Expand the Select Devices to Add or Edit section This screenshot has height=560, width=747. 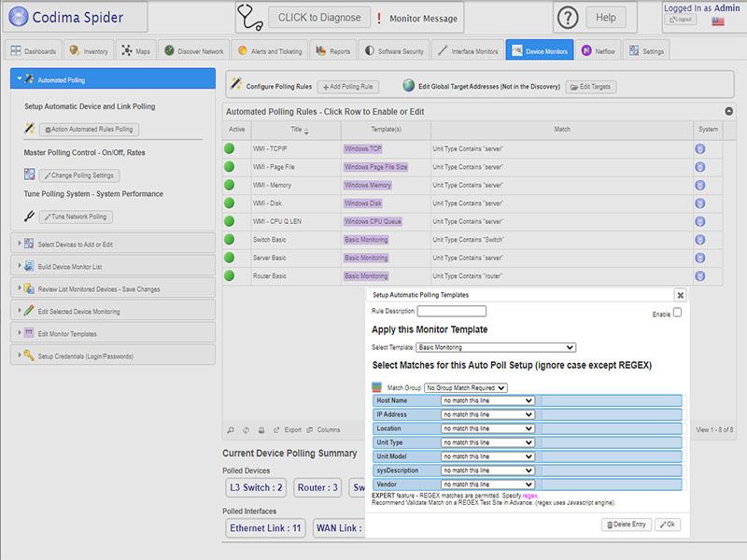(113, 244)
